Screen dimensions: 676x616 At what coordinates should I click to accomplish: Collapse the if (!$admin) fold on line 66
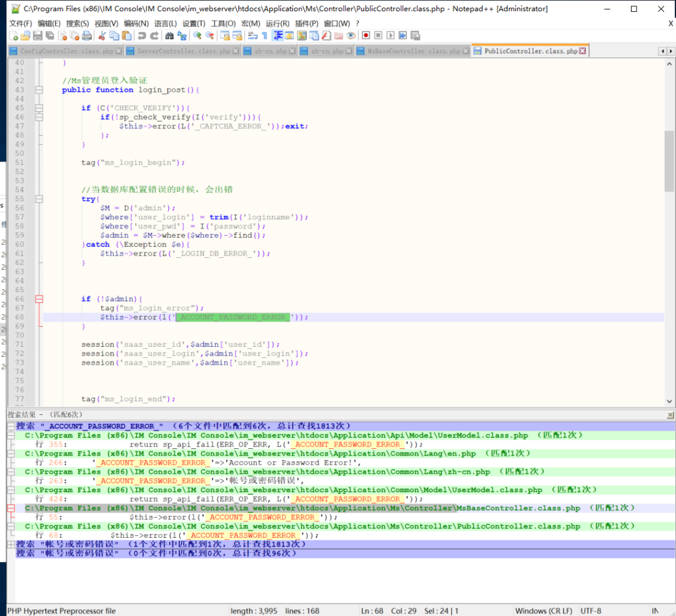click(39, 299)
